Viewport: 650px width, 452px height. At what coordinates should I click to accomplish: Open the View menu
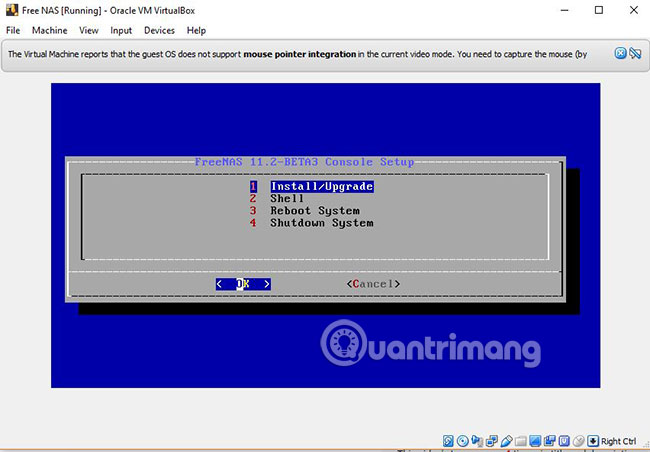[89, 30]
